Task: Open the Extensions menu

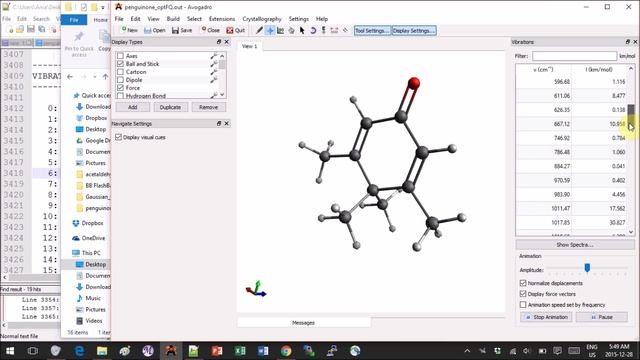Action: click(x=222, y=19)
